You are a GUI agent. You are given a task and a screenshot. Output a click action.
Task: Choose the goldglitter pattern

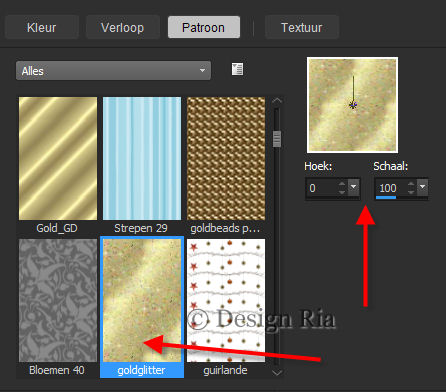[142, 300]
